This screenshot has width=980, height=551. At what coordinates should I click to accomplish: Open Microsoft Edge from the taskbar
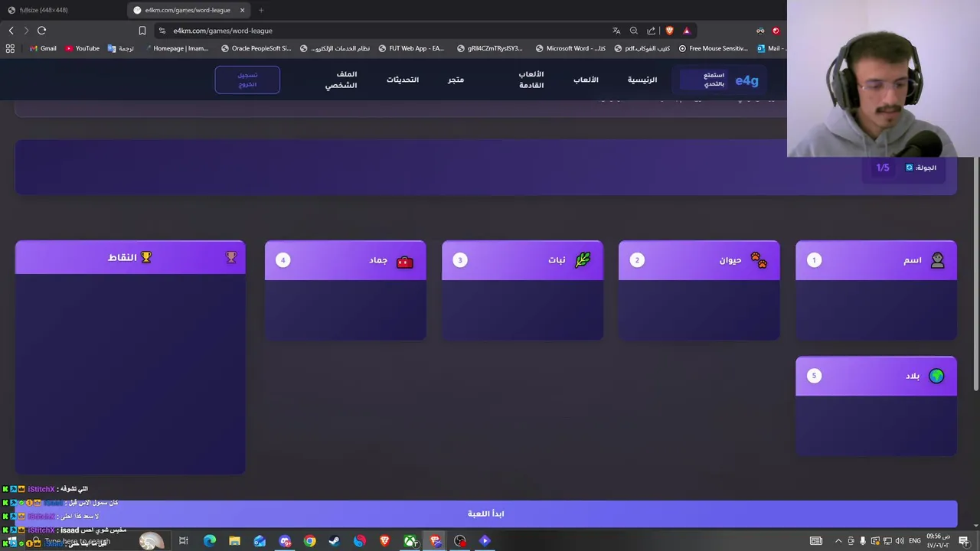click(209, 541)
